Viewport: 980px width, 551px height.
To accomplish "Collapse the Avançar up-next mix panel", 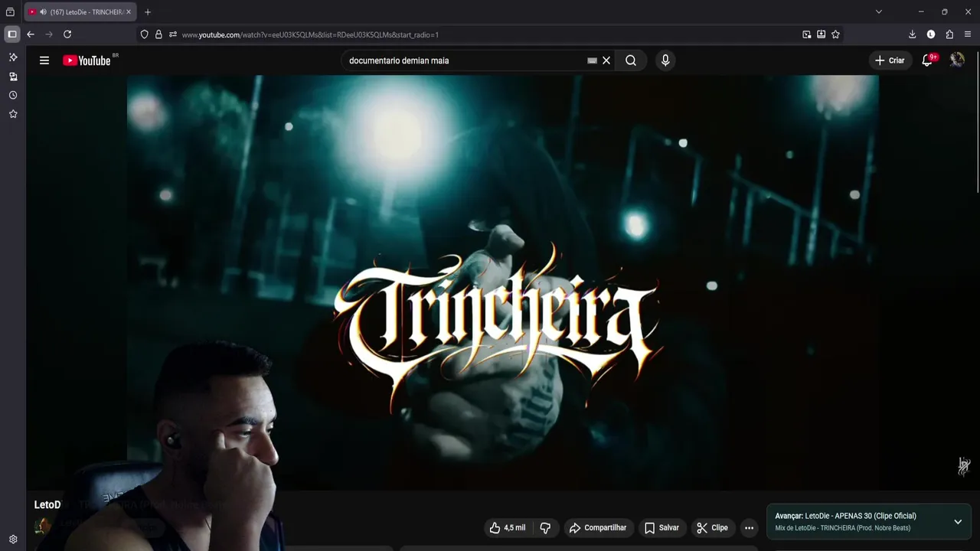I will [x=958, y=522].
